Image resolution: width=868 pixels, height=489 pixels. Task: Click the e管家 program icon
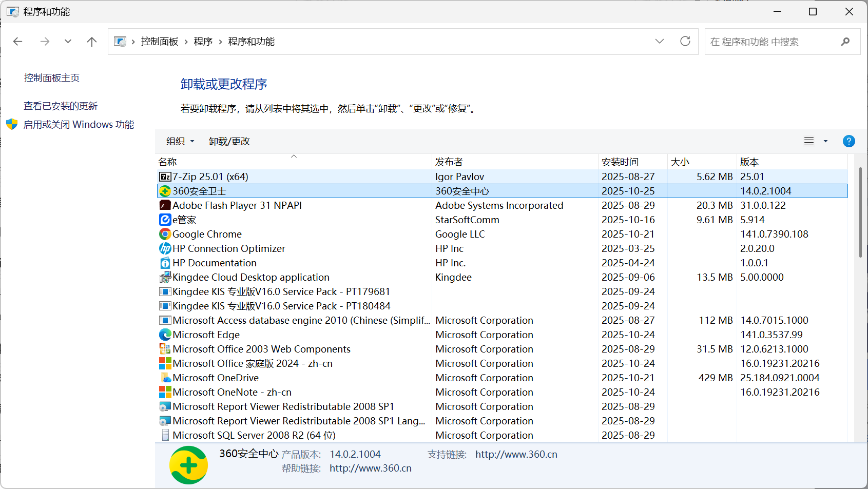(165, 220)
